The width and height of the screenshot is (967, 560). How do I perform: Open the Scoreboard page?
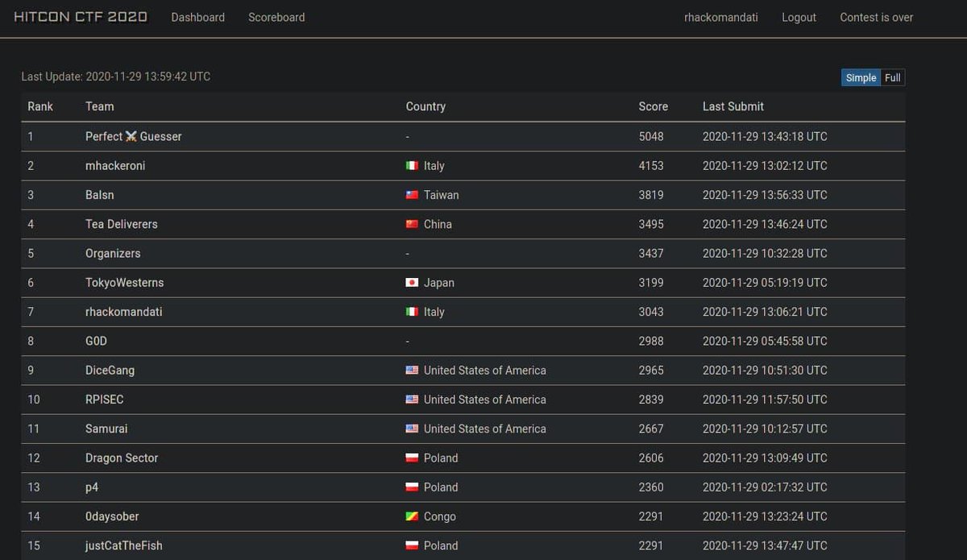click(x=276, y=17)
